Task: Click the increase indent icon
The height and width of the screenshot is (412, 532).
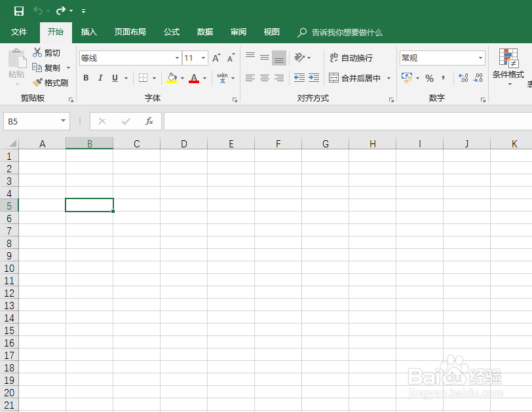Action: [x=314, y=78]
